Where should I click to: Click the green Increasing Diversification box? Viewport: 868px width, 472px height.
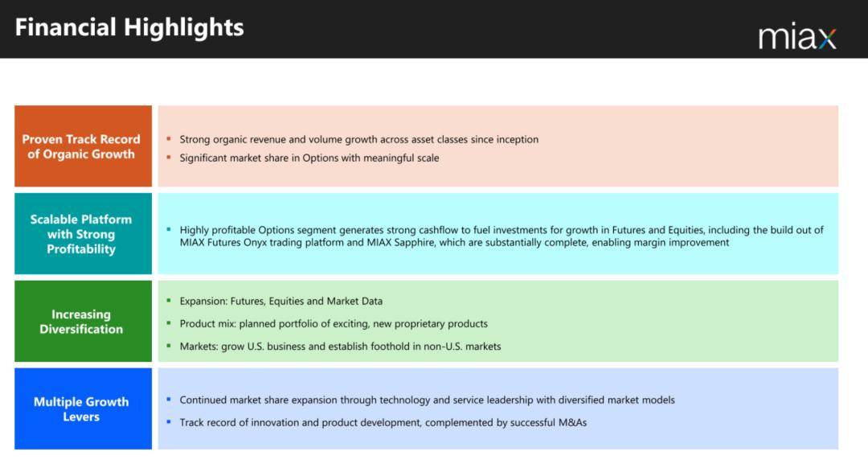pos(83,322)
